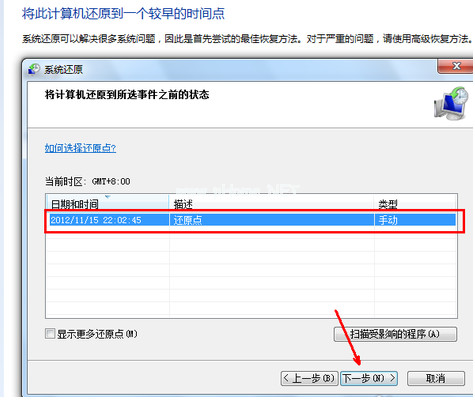Sort list by 日期和时间 column header
Image resolution: width=475 pixels, height=401 pixels.
[x=107, y=203]
